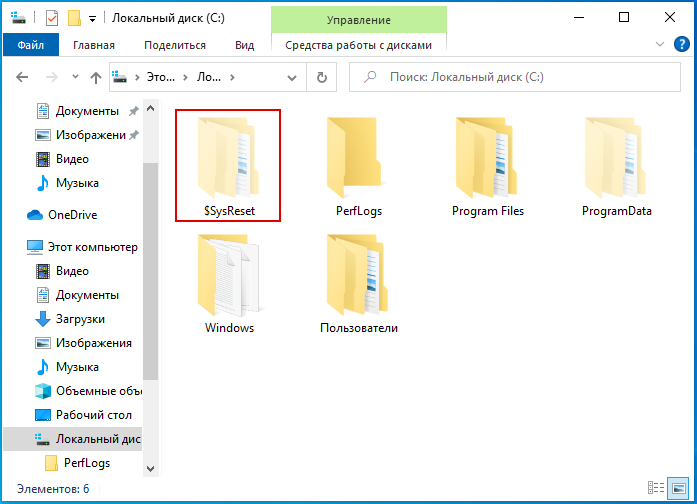Viewport: 697px width, 504px height.
Task: Minimize the Explorer window
Action: click(579, 18)
